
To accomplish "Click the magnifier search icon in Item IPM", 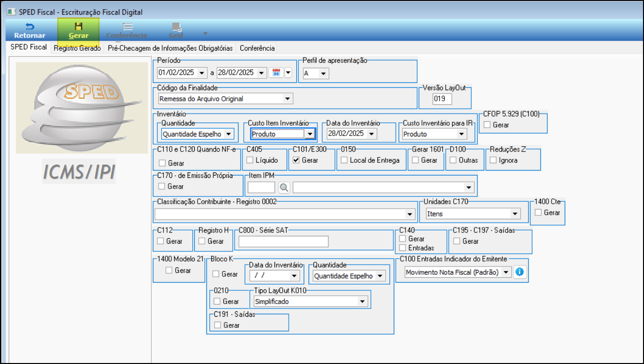I will click(284, 187).
